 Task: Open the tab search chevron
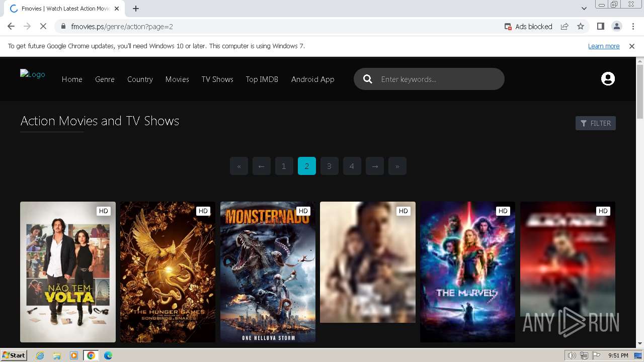(x=584, y=9)
